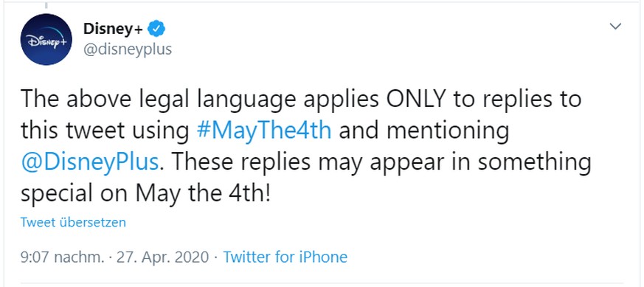This screenshot has height=287, width=644.
Task: Open the Twitter for iPhone source link
Action: pos(285,257)
